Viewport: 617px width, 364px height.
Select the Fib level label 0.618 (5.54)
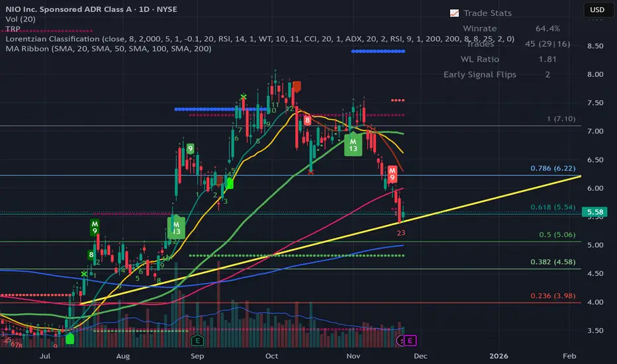pos(553,207)
